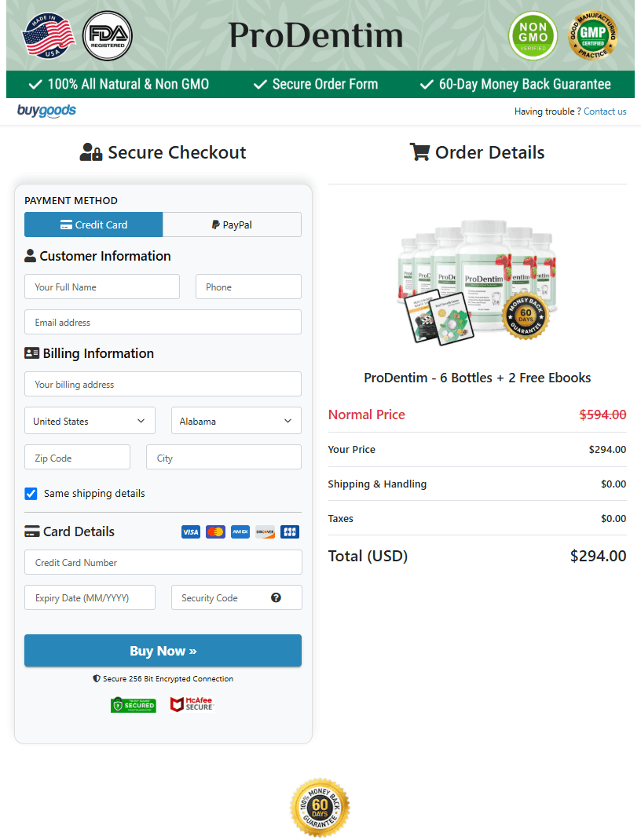Open the Contact us link
Viewport: 641px width, 840px height.
click(x=605, y=111)
